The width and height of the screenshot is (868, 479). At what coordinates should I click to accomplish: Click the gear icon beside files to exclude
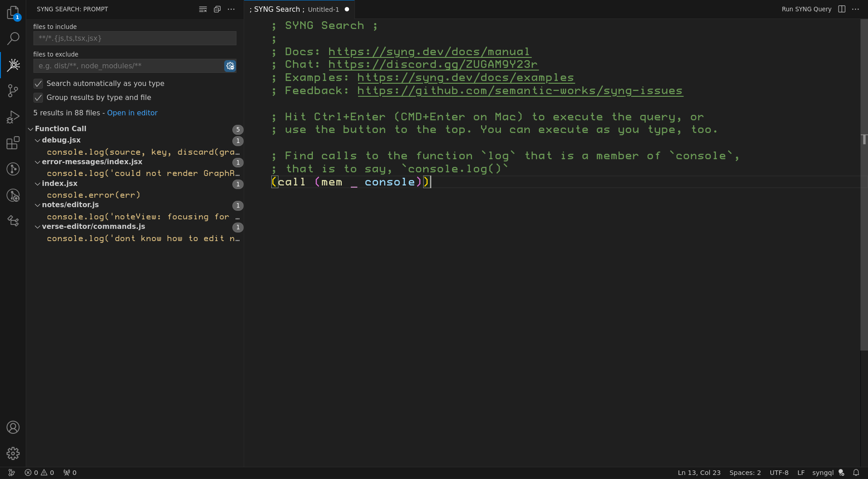(x=230, y=66)
